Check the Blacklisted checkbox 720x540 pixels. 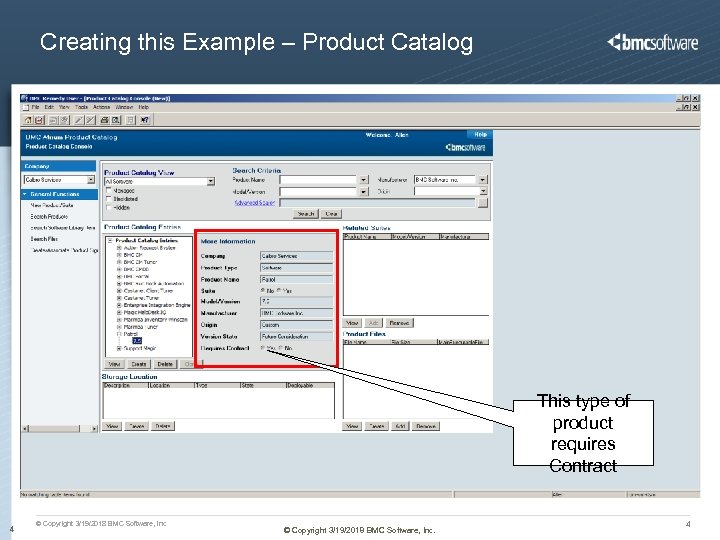[x=109, y=199]
